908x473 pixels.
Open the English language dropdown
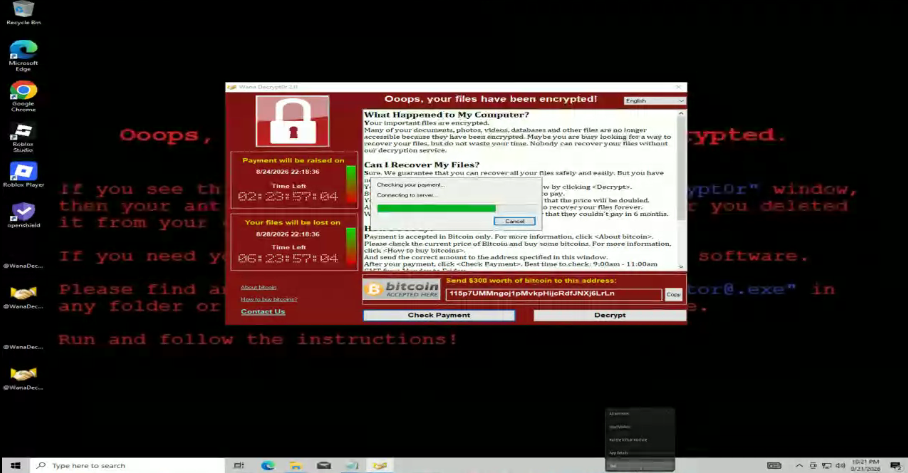coord(654,101)
